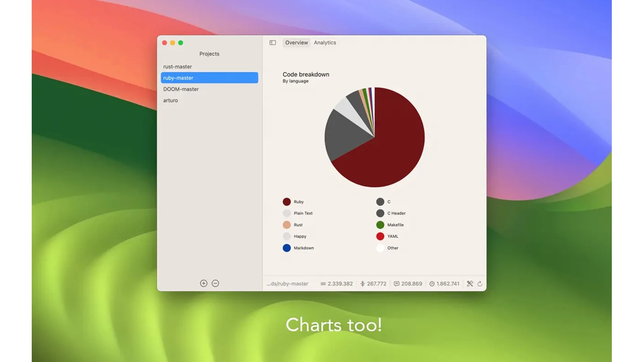Click the Other legend swatch
Viewport: 644px width, 362px height.
point(380,248)
